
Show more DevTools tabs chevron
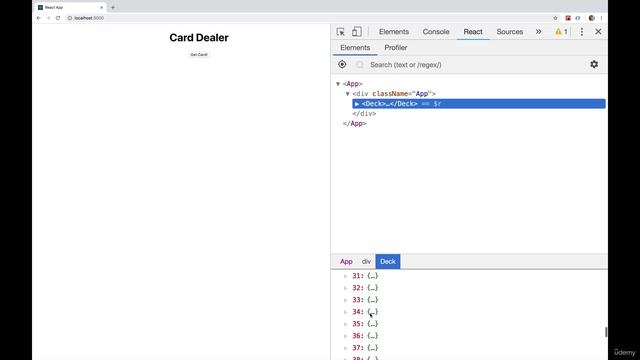tap(538, 32)
